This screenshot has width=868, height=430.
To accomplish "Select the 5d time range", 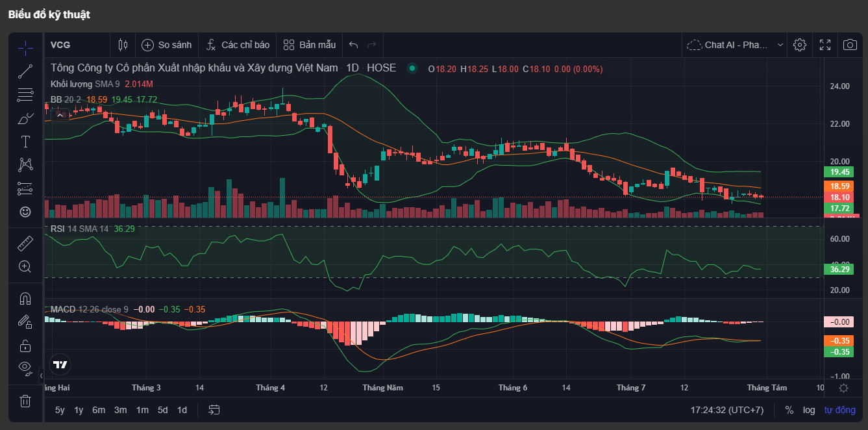I will [x=163, y=410].
